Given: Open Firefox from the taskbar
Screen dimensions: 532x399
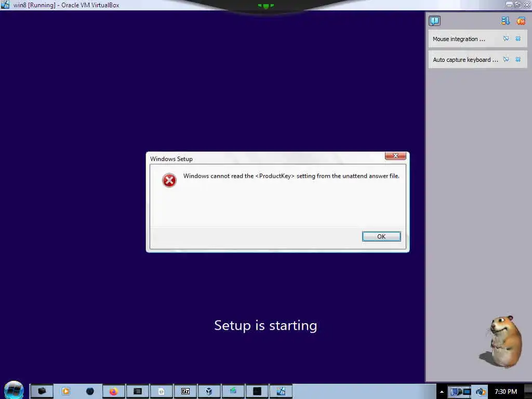Looking at the screenshot, I should pyautogui.click(x=114, y=391).
